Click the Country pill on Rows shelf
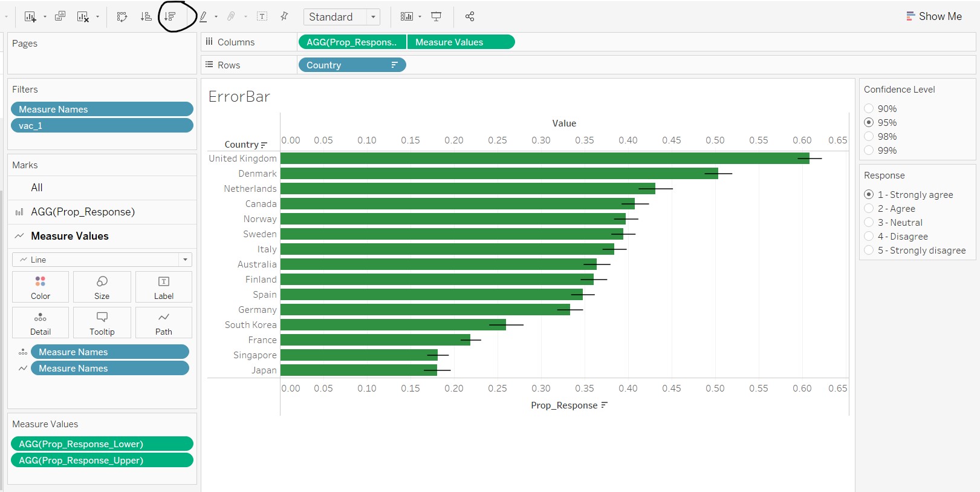Image resolution: width=980 pixels, height=492 pixels. (x=345, y=65)
